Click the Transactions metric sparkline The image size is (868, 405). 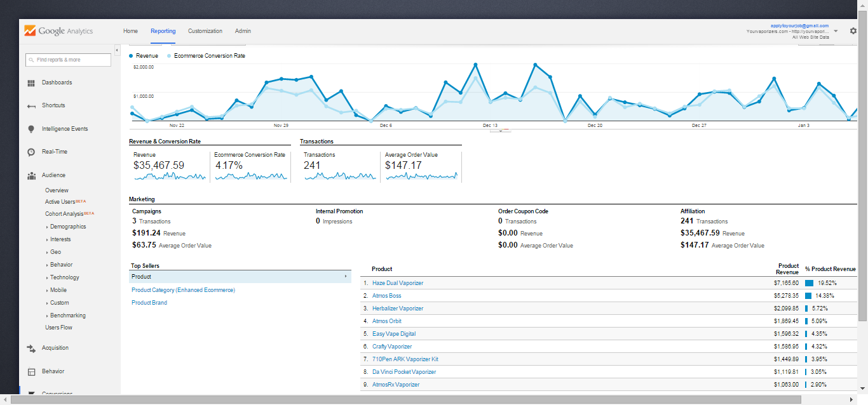[x=340, y=176]
